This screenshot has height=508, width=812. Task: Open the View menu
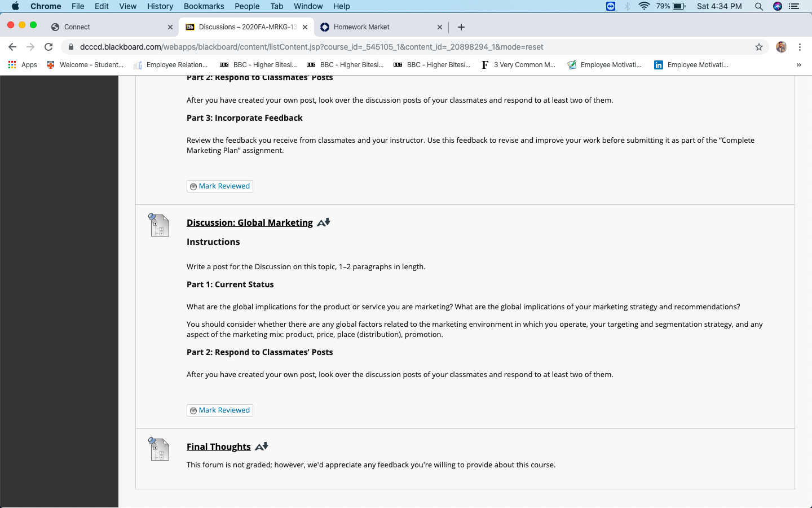coord(128,6)
